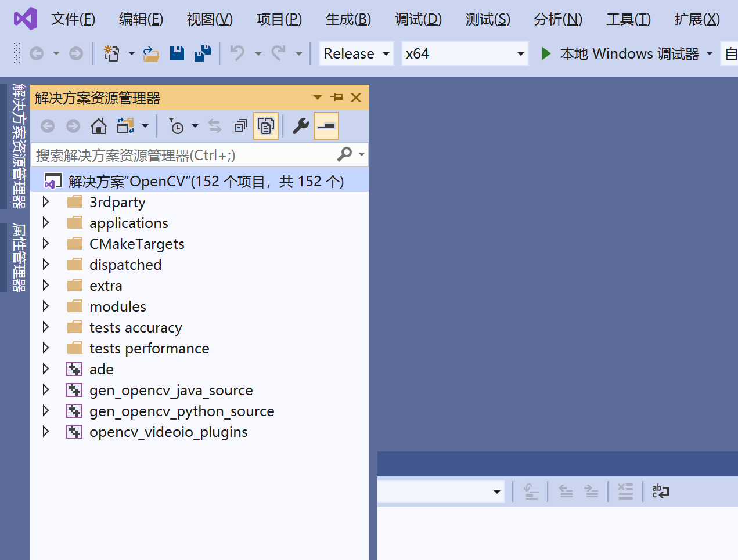Open the Release configuration dropdown
The width and height of the screenshot is (738, 560).
356,53
